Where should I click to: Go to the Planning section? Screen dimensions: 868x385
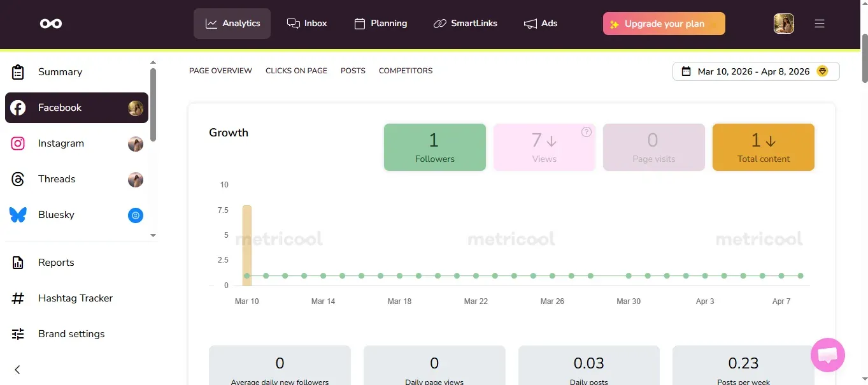pyautogui.click(x=380, y=24)
